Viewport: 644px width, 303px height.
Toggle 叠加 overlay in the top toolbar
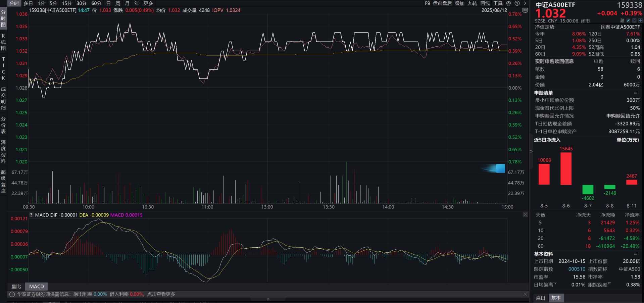pos(459,3)
